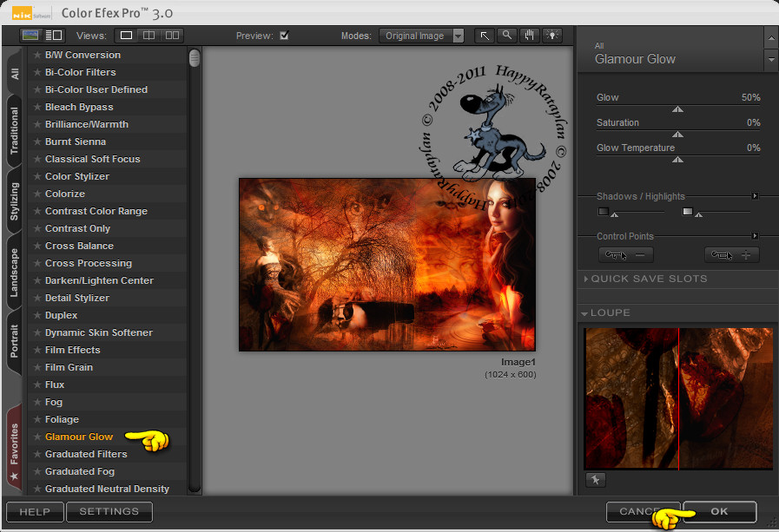Select the Classical Soft Focus filter
Screen dimensions: 779x532
[x=107, y=160]
